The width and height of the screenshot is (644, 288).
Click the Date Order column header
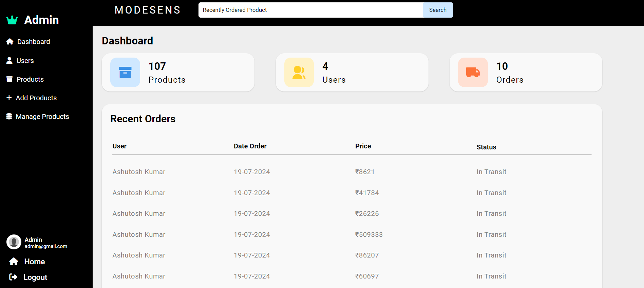click(x=250, y=146)
